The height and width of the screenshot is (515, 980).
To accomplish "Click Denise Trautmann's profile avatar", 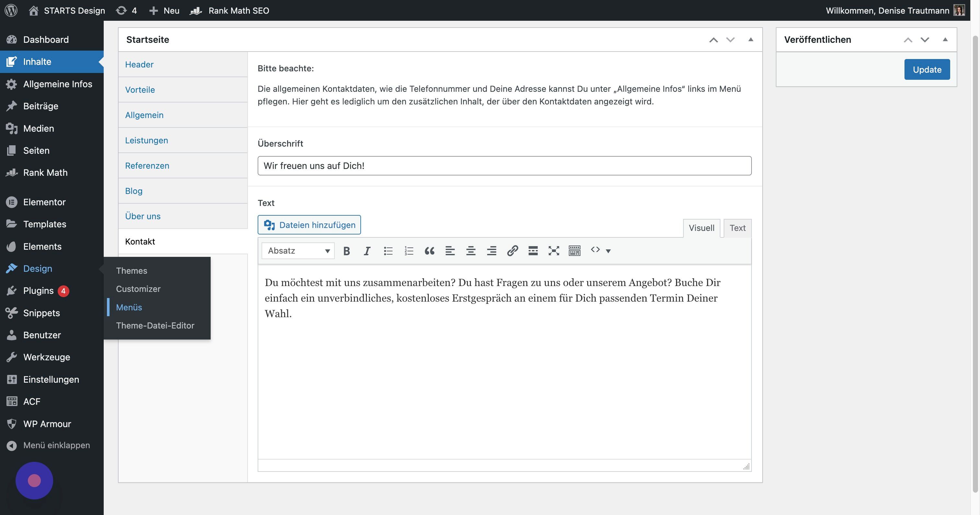I will pyautogui.click(x=959, y=10).
